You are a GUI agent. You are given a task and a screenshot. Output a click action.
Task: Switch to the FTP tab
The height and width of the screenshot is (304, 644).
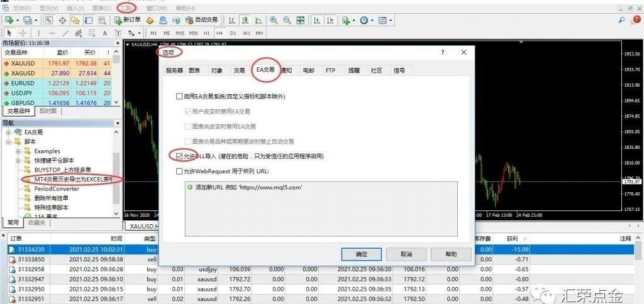[x=330, y=70]
